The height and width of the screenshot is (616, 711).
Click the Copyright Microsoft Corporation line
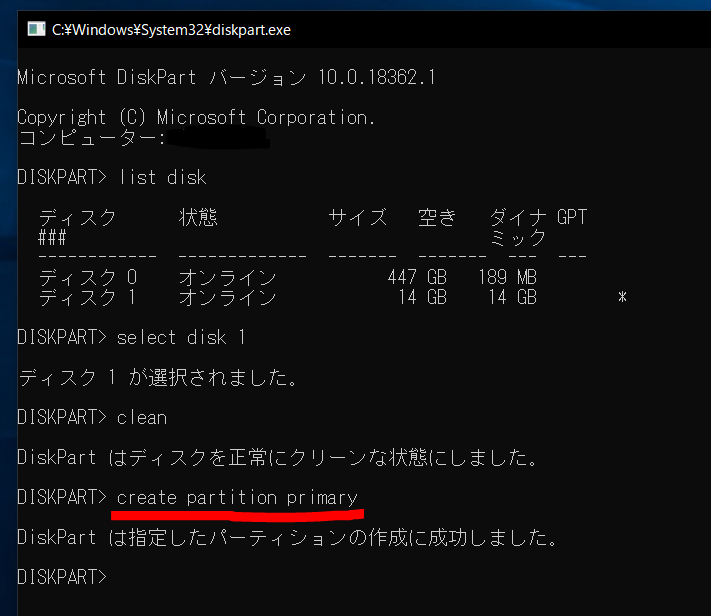pyautogui.click(x=196, y=117)
